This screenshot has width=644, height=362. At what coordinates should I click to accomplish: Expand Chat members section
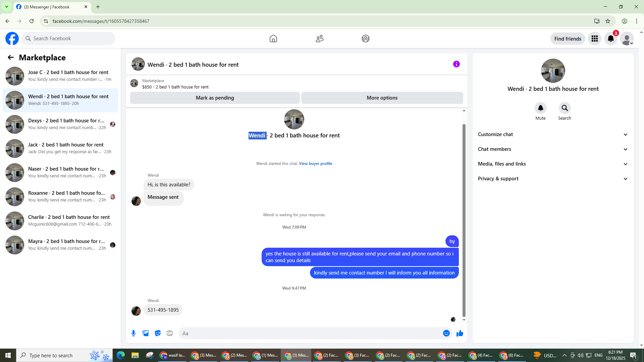(553, 149)
